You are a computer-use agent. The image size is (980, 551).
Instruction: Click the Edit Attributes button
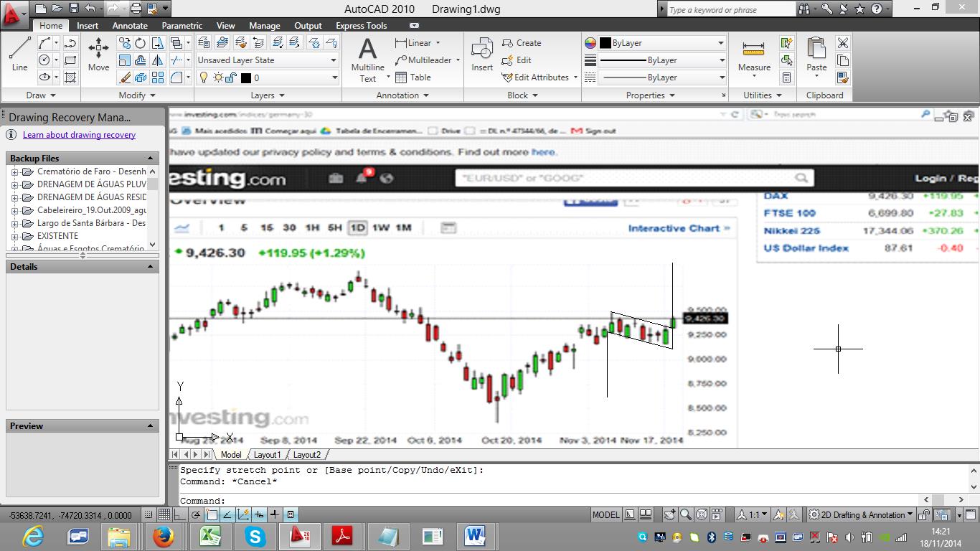click(x=541, y=77)
